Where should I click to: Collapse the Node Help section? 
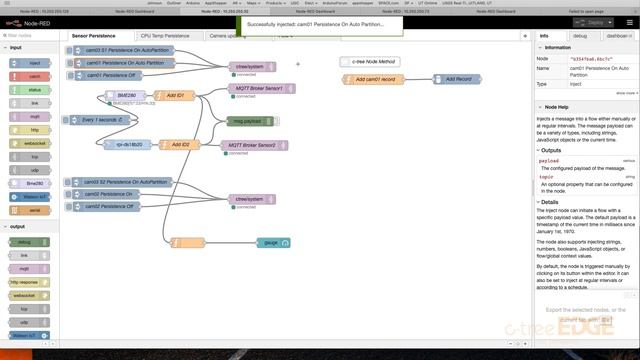[x=540, y=107]
